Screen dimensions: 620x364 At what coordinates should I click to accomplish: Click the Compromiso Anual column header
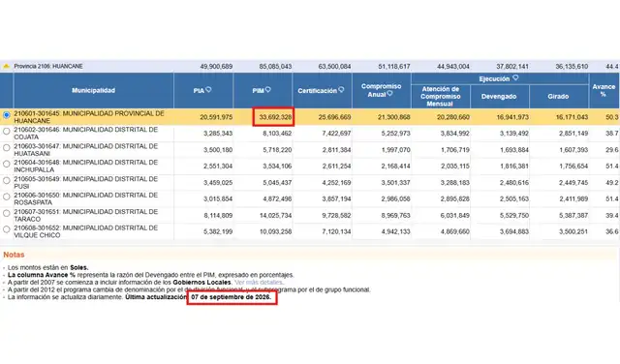coord(382,90)
